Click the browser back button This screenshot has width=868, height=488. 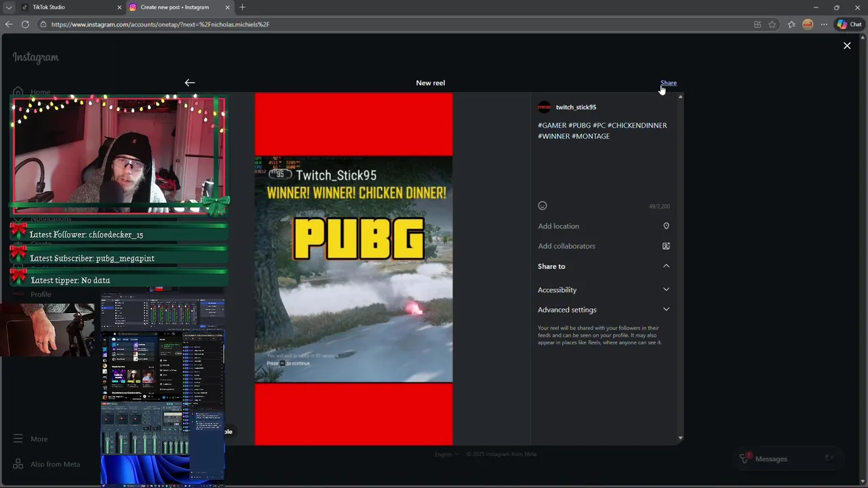(x=8, y=24)
